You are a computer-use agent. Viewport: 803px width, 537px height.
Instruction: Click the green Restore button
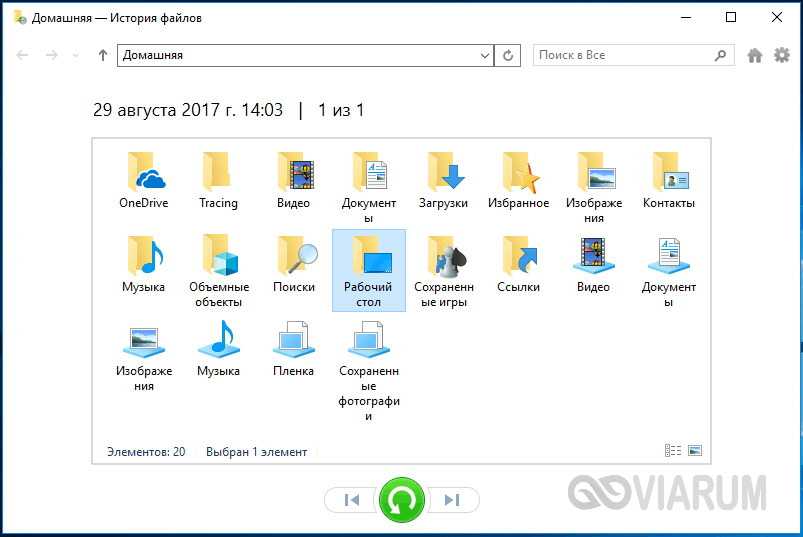point(402,499)
